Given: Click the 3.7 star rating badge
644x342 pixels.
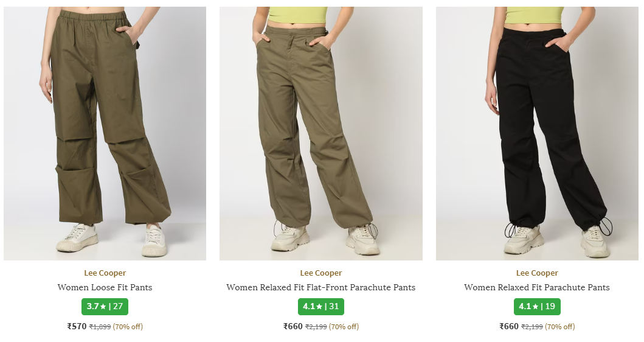Looking at the screenshot, I should click(105, 307).
